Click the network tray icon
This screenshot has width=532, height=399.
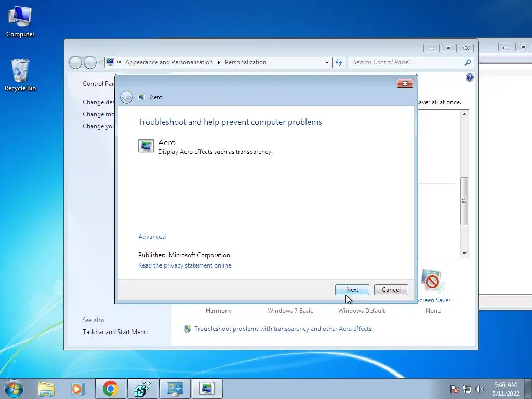click(467, 389)
